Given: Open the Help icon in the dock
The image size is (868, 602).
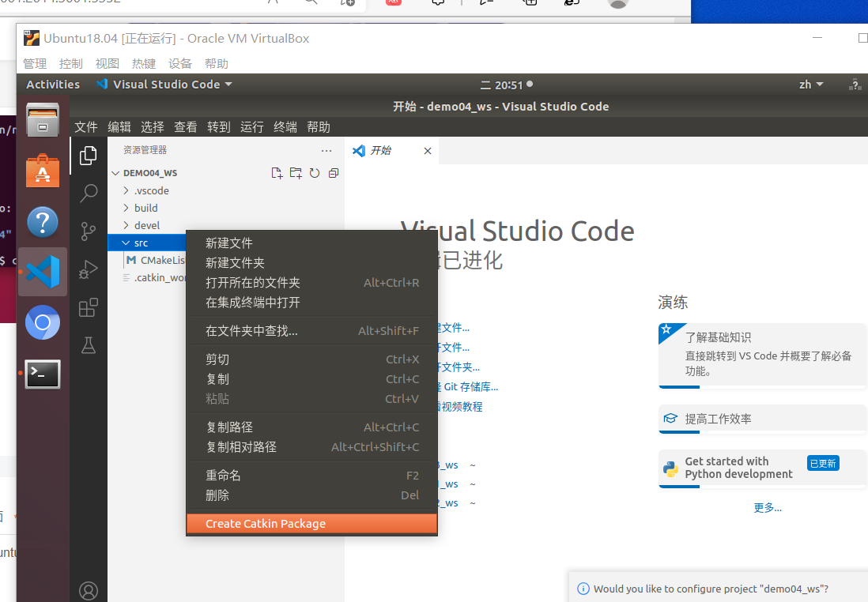Looking at the screenshot, I should [x=43, y=222].
